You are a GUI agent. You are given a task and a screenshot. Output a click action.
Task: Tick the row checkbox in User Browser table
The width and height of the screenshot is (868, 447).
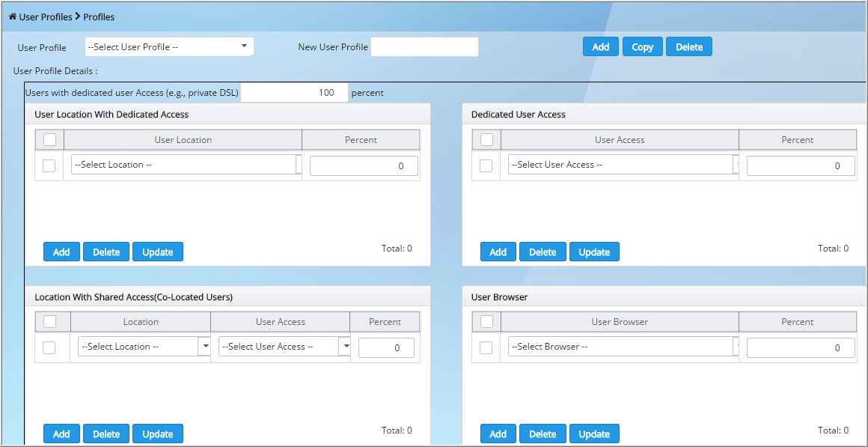pos(486,348)
